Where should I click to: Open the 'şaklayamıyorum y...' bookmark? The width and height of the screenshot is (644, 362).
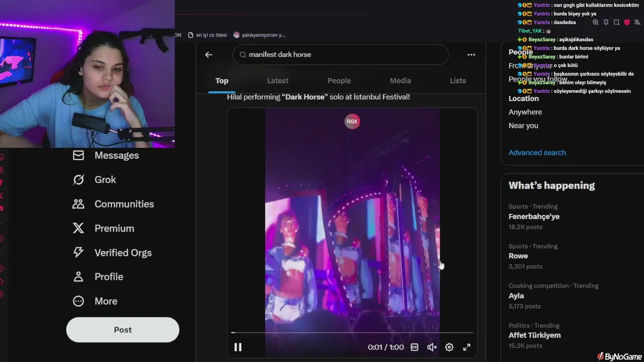(259, 35)
